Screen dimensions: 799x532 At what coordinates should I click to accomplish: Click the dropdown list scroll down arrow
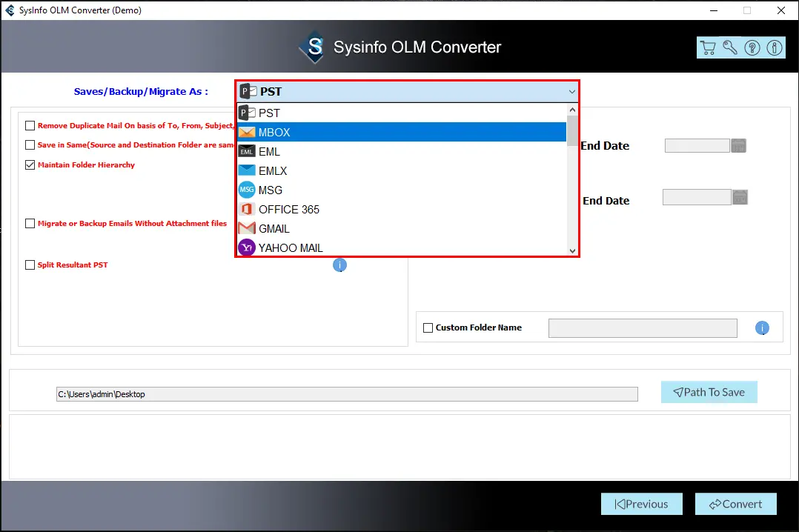(572, 250)
